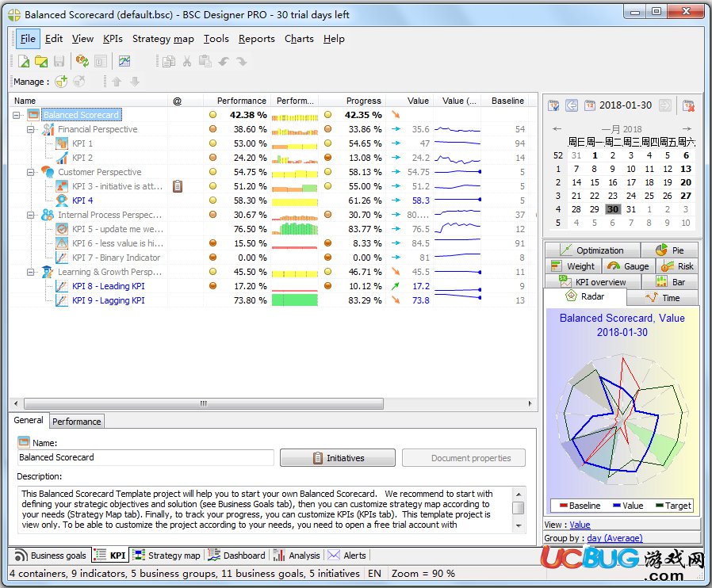
Task: Open the File menu
Action: [x=28, y=39]
